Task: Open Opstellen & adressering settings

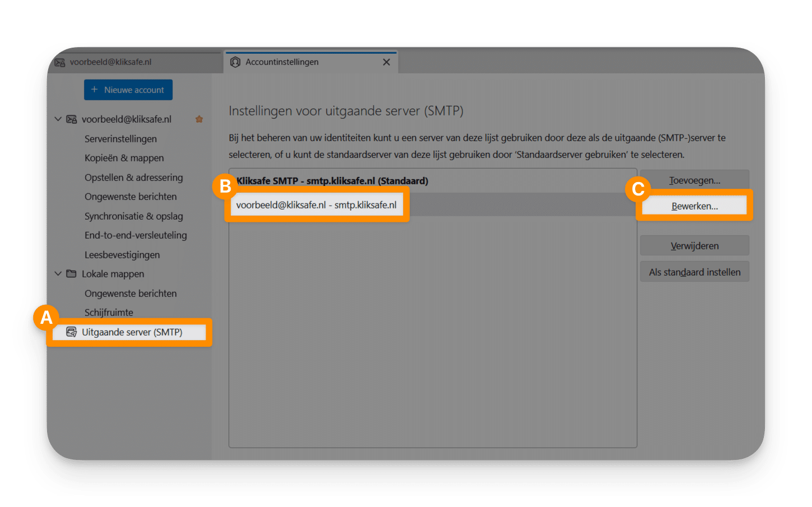Action: tap(134, 178)
